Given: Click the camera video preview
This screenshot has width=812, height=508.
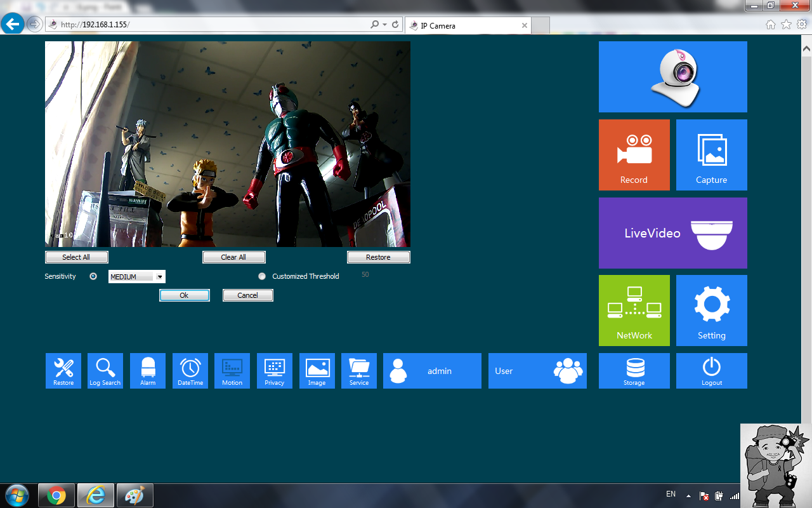Looking at the screenshot, I should pyautogui.click(x=228, y=144).
